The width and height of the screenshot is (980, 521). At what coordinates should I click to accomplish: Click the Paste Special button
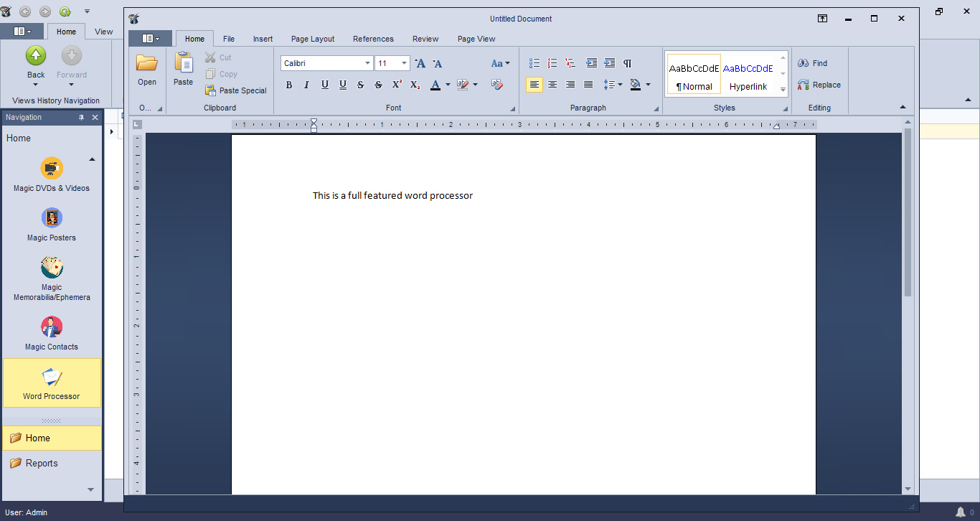pos(236,90)
